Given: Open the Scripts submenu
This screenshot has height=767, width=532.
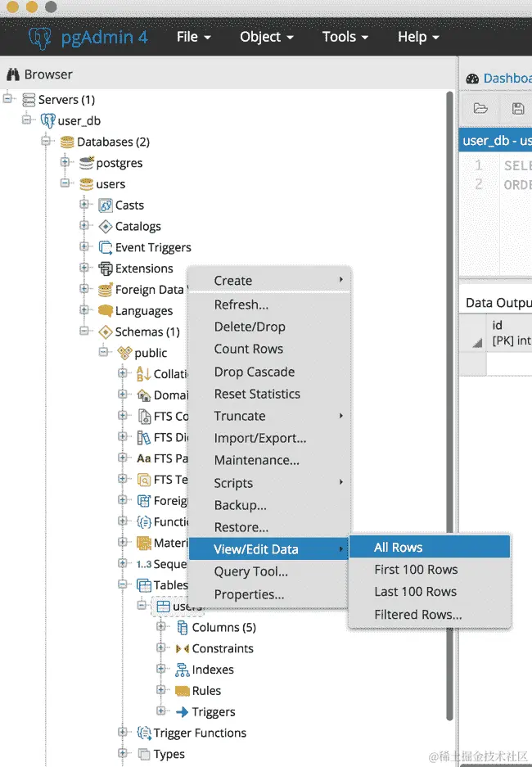Looking at the screenshot, I should pos(269,483).
